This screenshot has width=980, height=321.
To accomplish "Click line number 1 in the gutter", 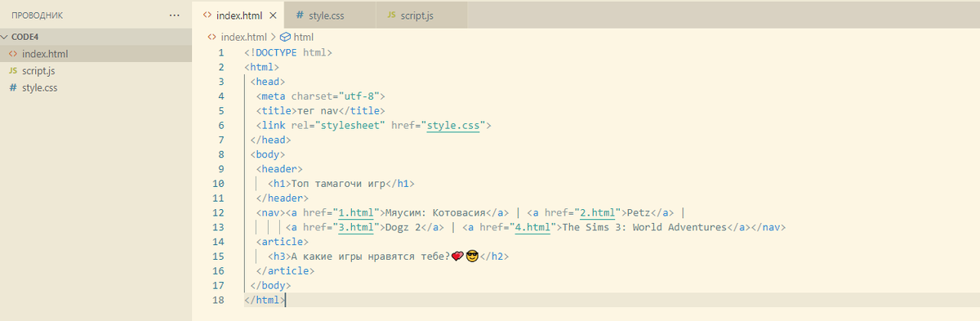I will [221, 53].
